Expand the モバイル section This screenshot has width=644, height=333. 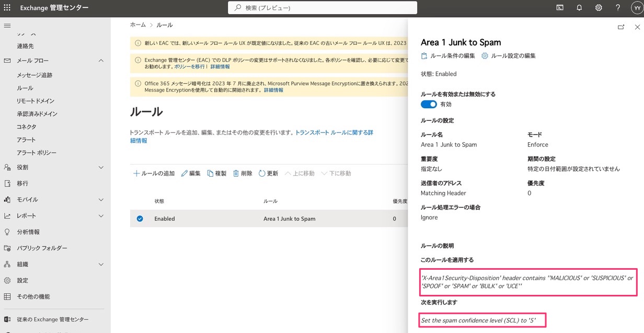coord(101,199)
